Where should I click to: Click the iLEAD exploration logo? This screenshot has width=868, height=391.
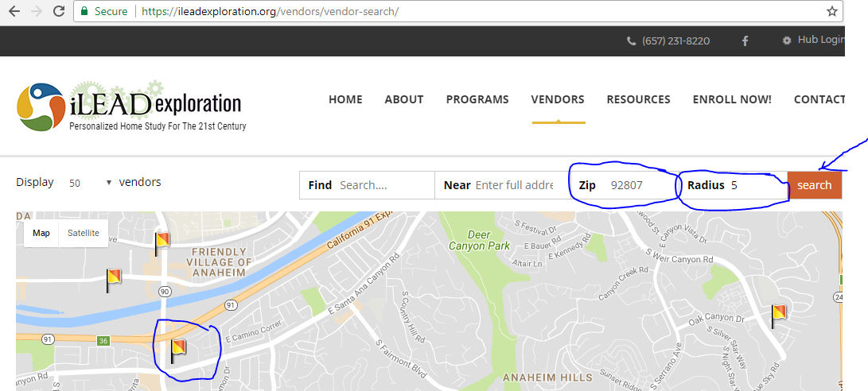click(x=131, y=106)
